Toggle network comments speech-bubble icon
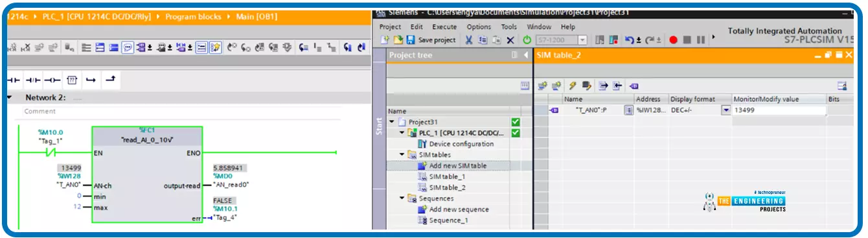The height and width of the screenshot is (238, 868). pos(128,47)
